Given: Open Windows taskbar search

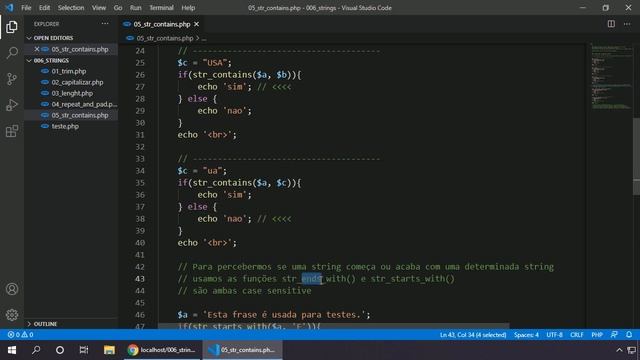Looking at the screenshot, I should coord(36,350).
